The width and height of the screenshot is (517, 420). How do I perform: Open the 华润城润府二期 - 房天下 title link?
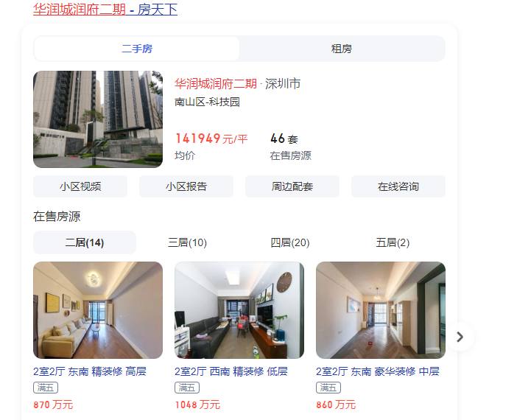pos(105,10)
